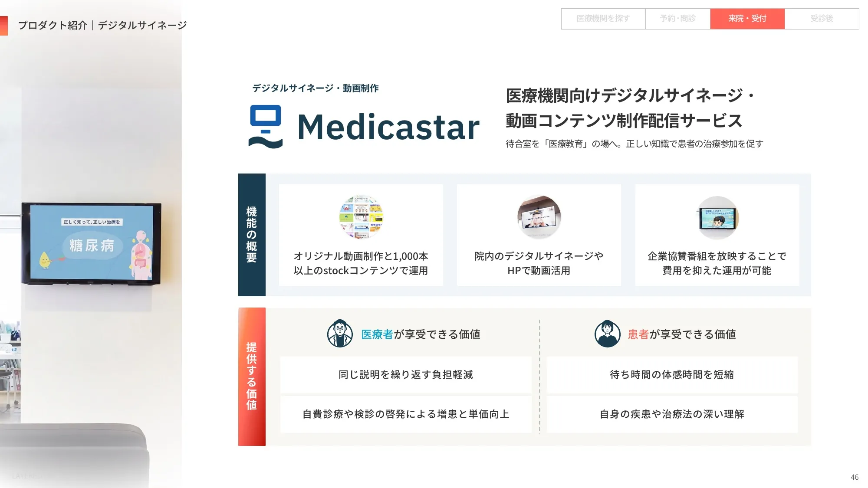Click the デジタルサイネージ・動画制作 label
Image resolution: width=868 pixels, height=488 pixels.
coord(316,88)
